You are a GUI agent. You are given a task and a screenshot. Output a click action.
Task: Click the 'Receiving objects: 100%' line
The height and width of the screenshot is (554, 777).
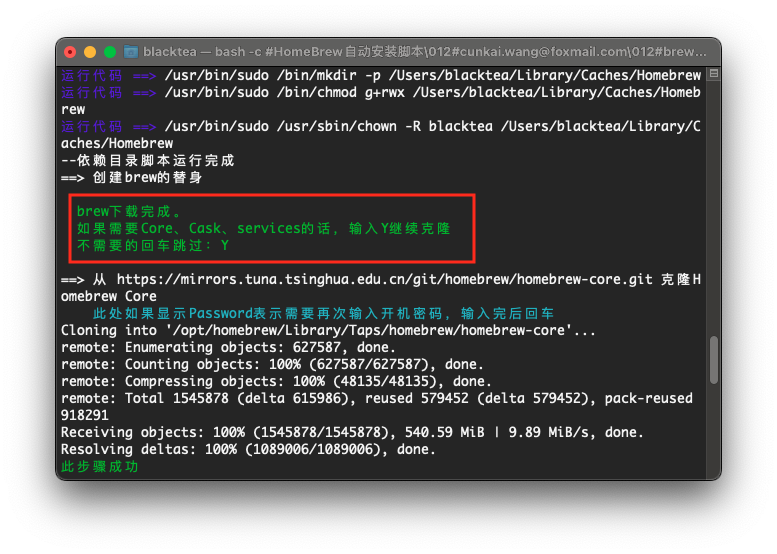click(x=352, y=433)
